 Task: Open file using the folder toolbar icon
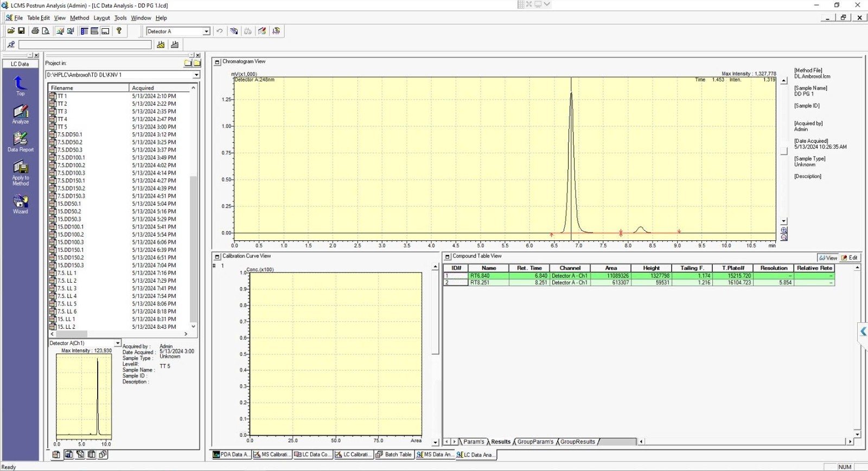[11, 31]
